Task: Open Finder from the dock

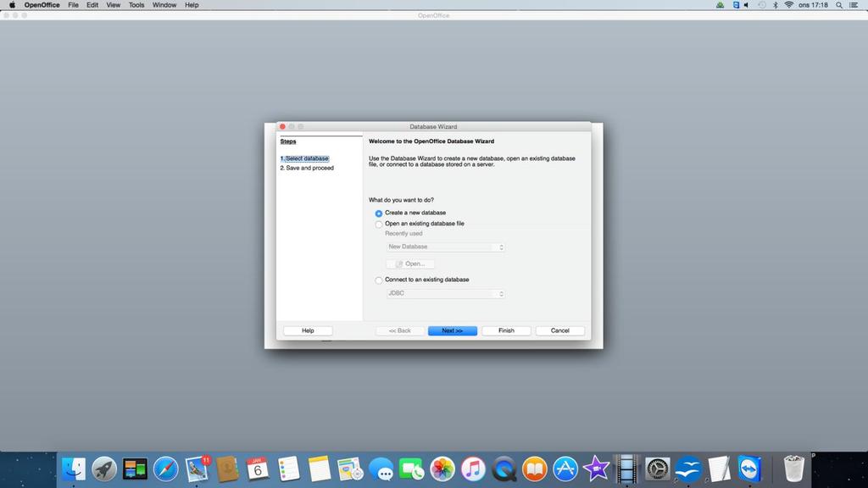Action: click(74, 469)
